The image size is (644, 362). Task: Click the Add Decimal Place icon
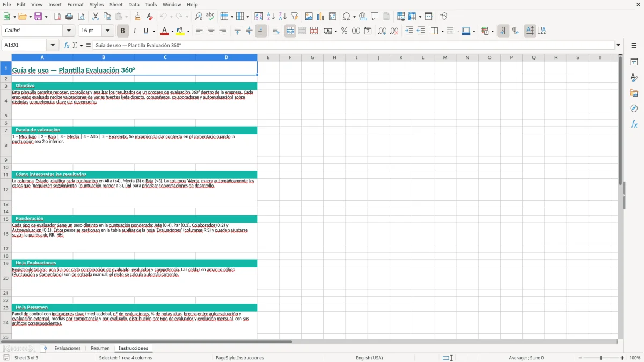pyautogui.click(x=382, y=31)
